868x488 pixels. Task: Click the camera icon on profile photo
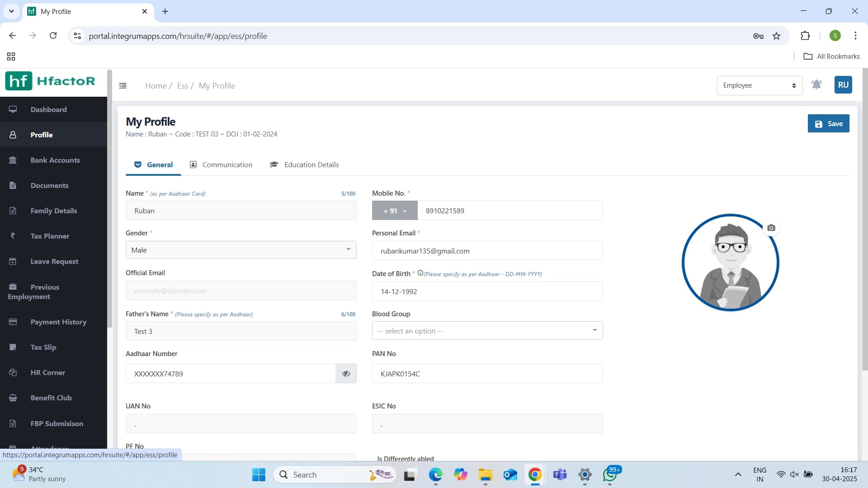point(771,228)
